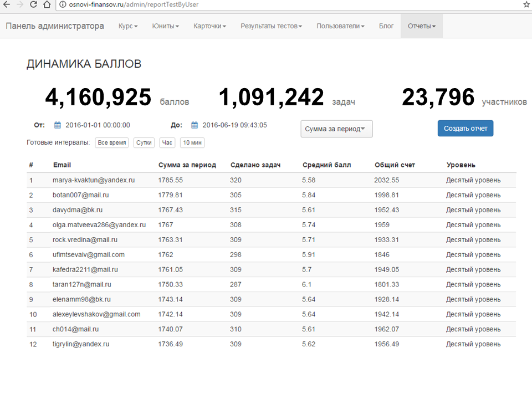532x399 pixels.
Task: Click the Email column header
Action: [62, 165]
